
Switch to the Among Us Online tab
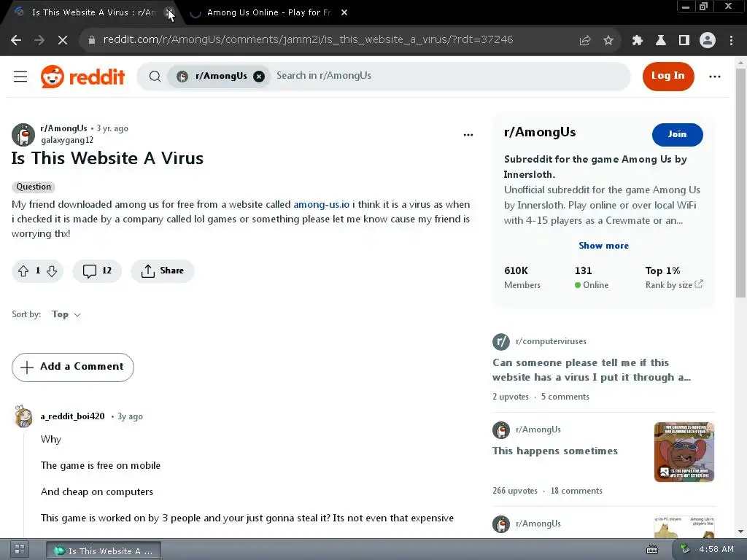click(268, 13)
